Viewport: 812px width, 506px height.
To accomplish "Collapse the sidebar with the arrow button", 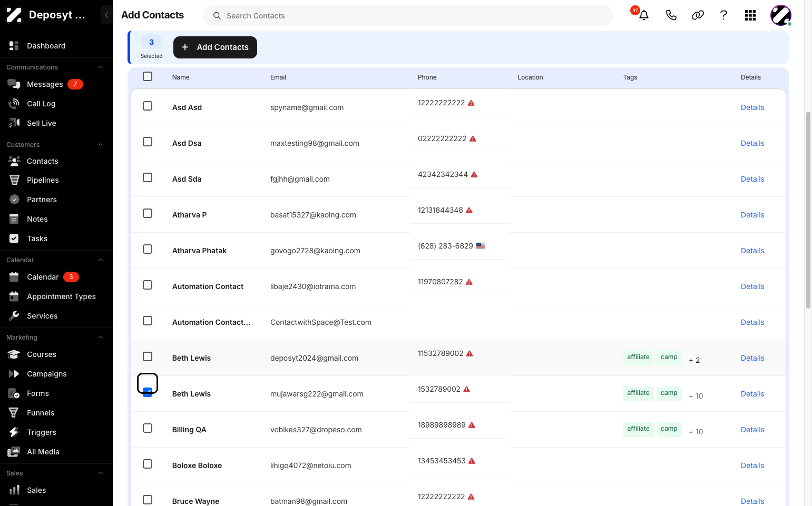I will (106, 15).
